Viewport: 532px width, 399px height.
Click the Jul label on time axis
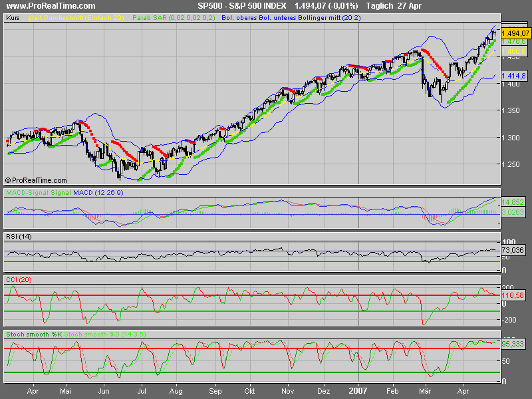pos(142,391)
